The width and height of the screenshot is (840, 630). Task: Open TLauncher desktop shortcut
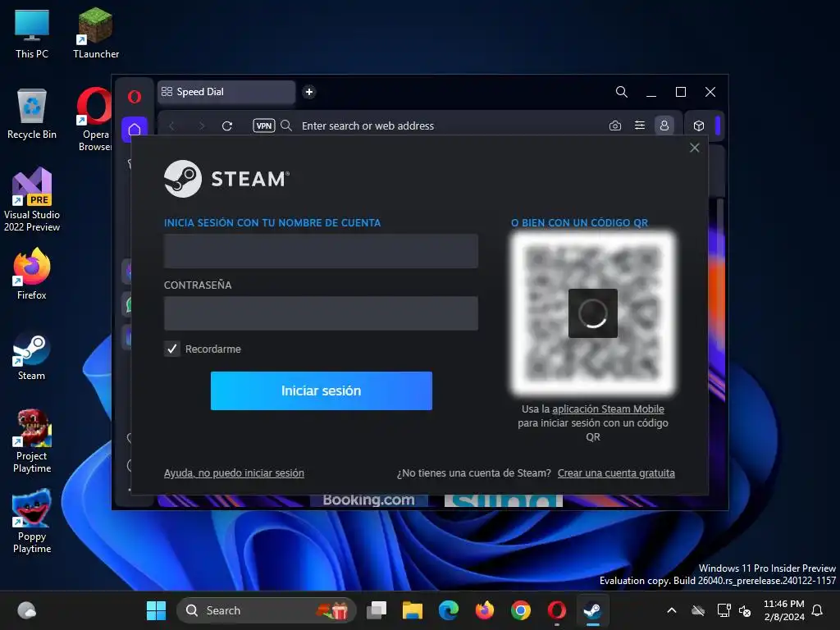96,33
